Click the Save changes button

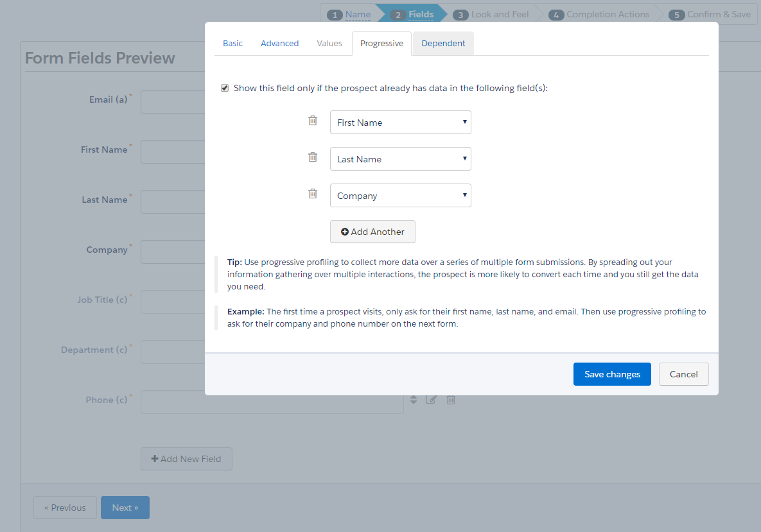pos(612,373)
